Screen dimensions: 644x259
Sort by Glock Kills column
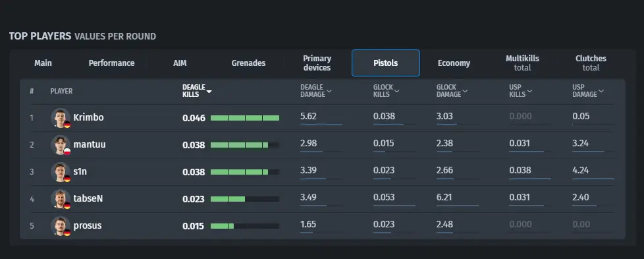[386, 91]
